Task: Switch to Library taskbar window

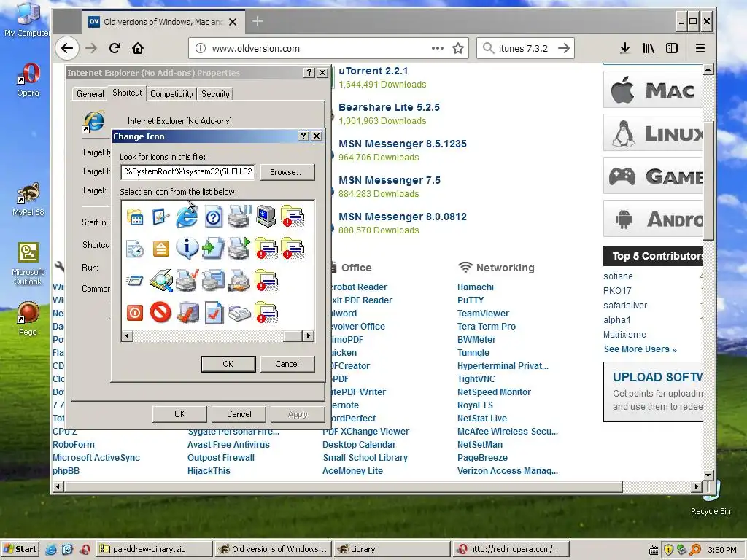Action: 392,549
